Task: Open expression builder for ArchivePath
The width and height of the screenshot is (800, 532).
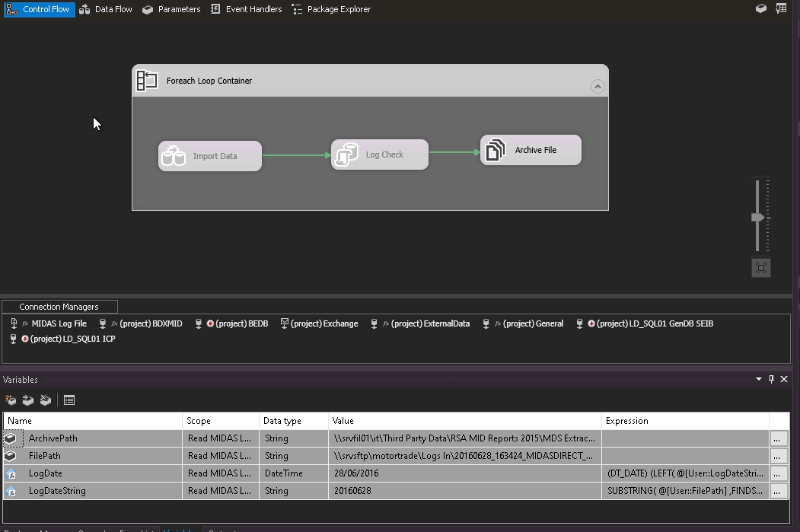Action: tap(778, 438)
